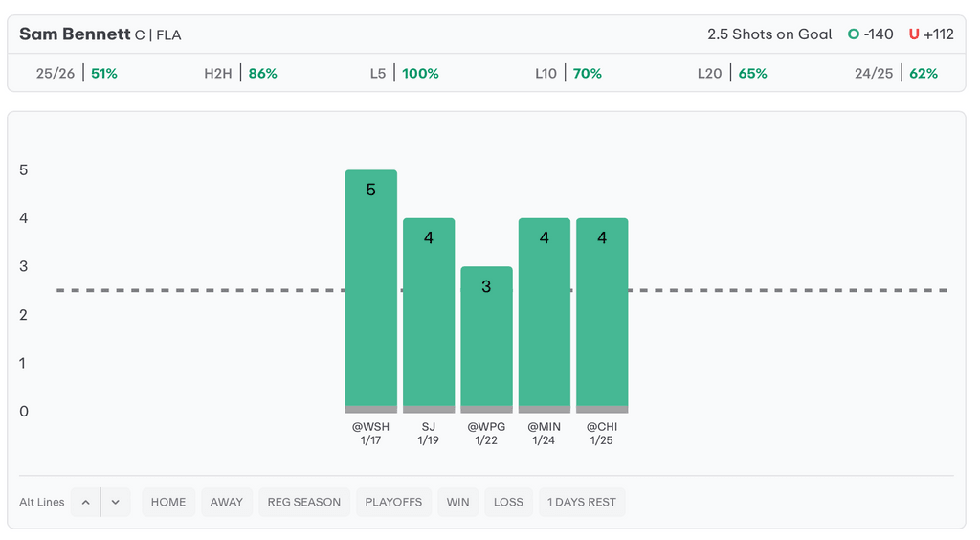Pick the Under +112 odds
The image size is (980, 540).
(931, 34)
